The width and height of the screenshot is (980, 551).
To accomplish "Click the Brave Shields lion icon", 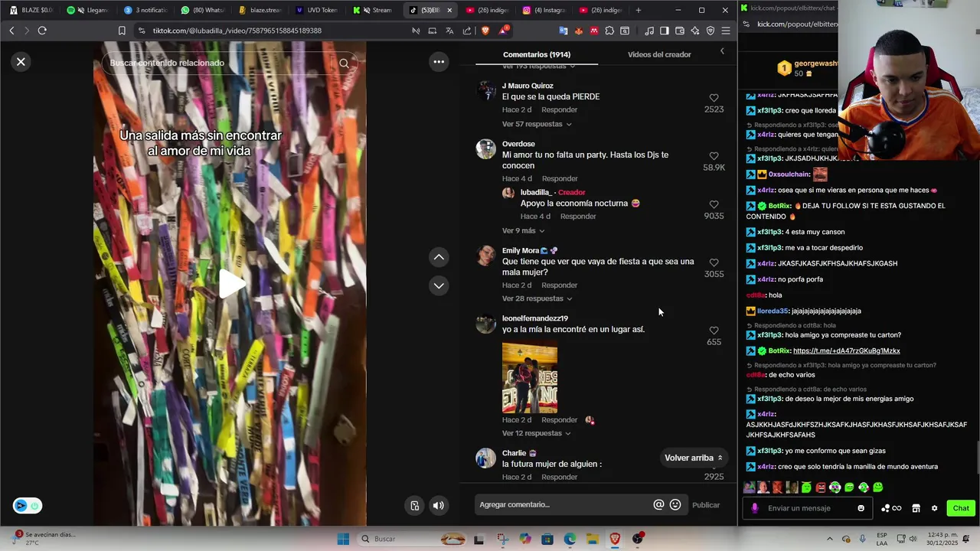I will tap(485, 31).
